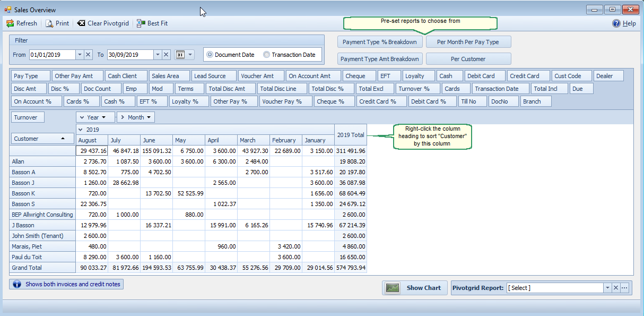644x316 pixels.
Task: Click the Till No field
Action: pyautogui.click(x=473, y=101)
